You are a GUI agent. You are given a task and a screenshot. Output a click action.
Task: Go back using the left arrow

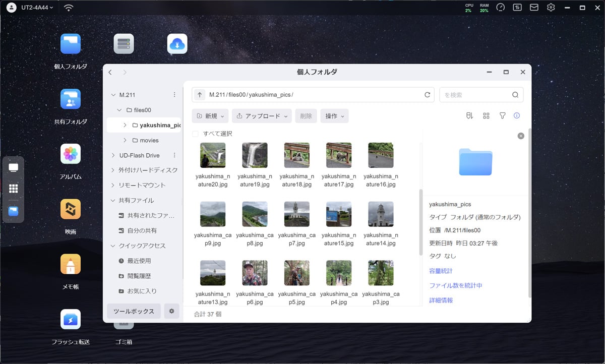tap(110, 72)
